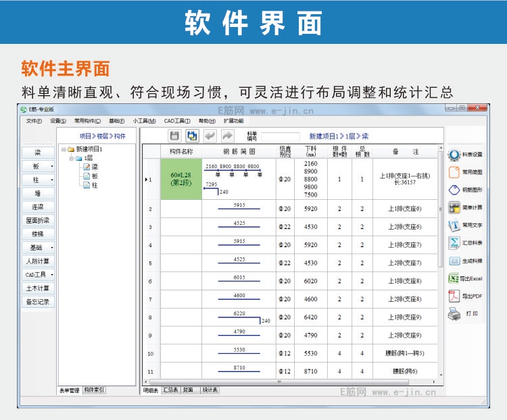This screenshot has width=507, height=420.
Task: Click the green cell 60#L28 (第2段)
Action: [x=181, y=179]
